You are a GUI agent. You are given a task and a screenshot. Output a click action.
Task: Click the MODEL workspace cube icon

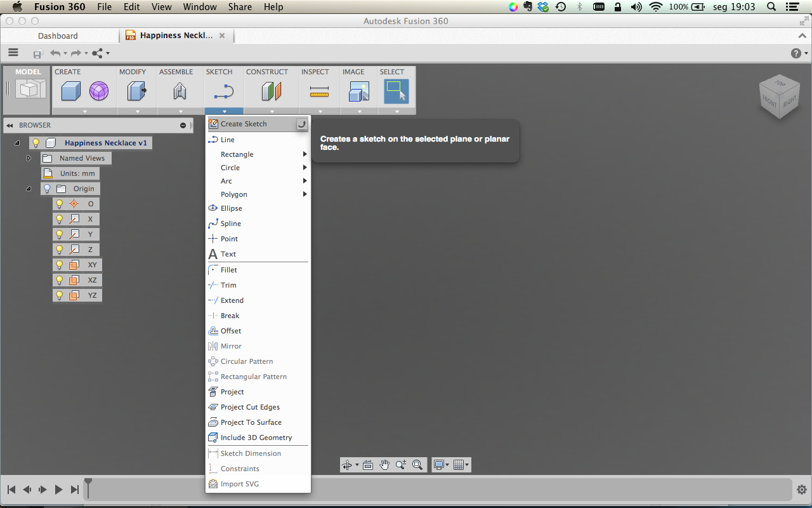31,90
